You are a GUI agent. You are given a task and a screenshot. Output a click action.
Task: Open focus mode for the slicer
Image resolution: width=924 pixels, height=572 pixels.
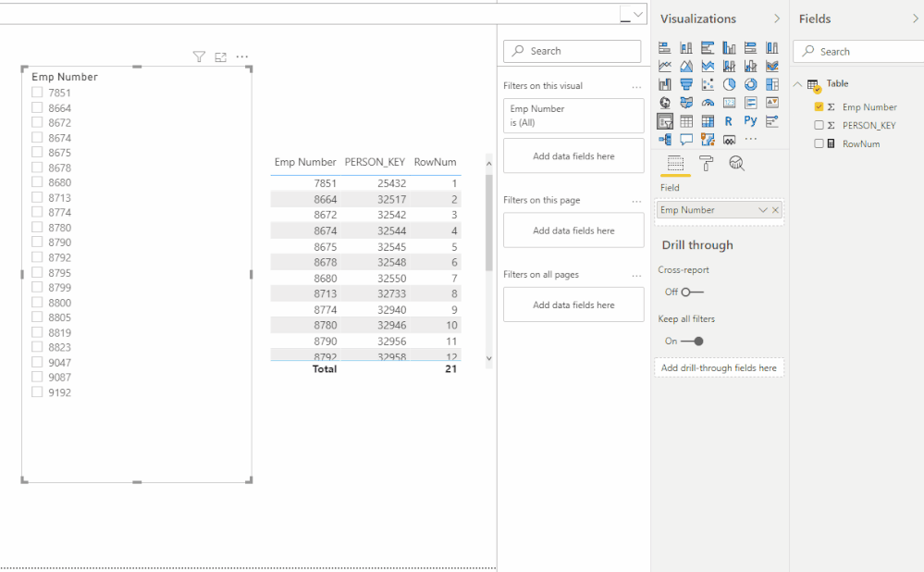pyautogui.click(x=220, y=56)
